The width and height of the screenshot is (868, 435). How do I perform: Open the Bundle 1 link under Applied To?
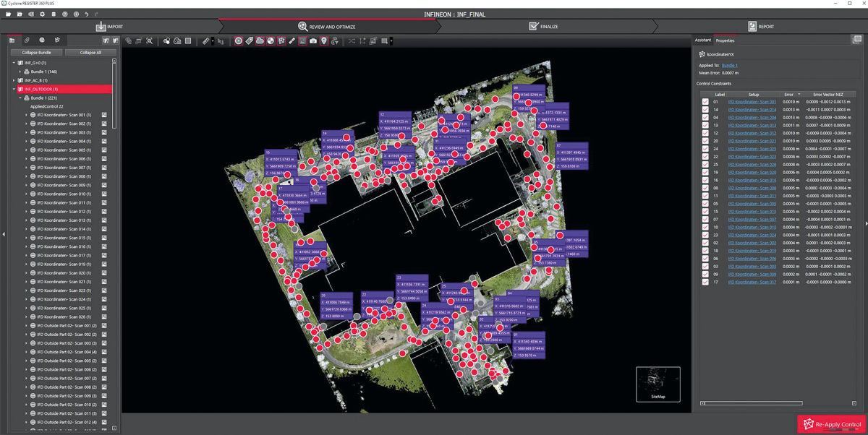coord(730,66)
